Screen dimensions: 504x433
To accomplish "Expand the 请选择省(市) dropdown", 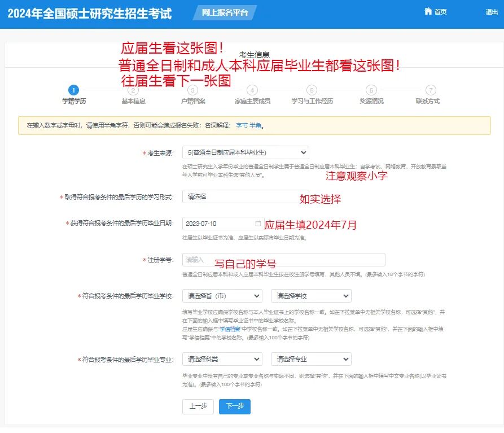I will pos(222,296).
